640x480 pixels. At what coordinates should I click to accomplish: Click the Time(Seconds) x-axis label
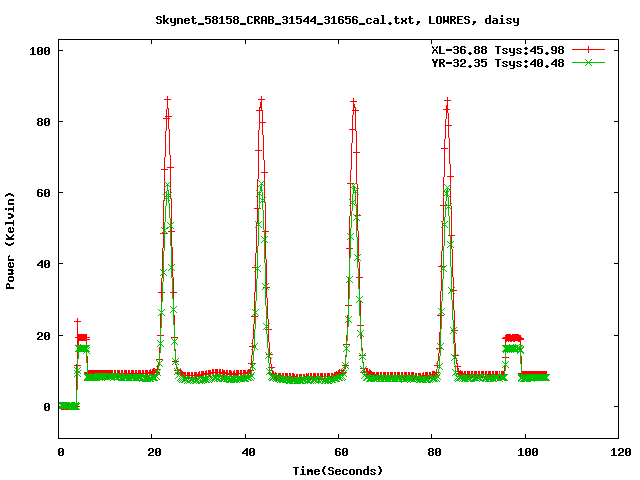338,471
